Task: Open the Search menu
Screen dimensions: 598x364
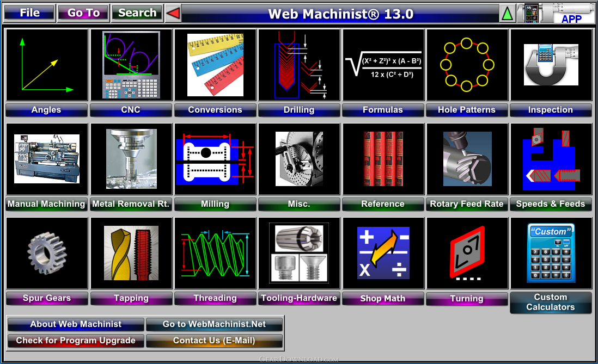Action: pos(137,13)
